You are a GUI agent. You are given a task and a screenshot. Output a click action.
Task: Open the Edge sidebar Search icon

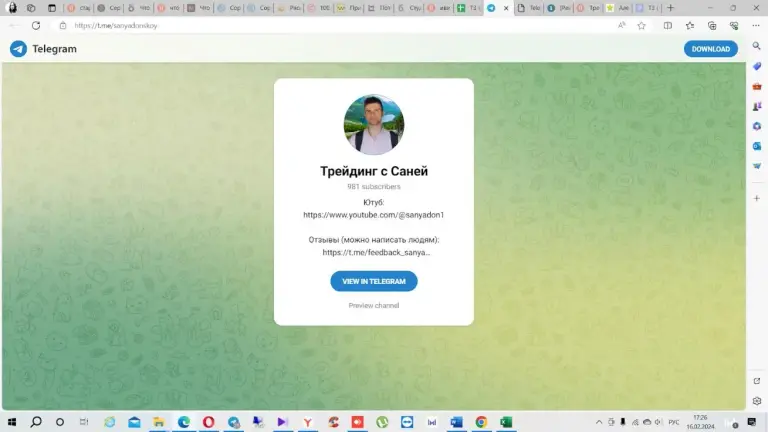pos(757,46)
